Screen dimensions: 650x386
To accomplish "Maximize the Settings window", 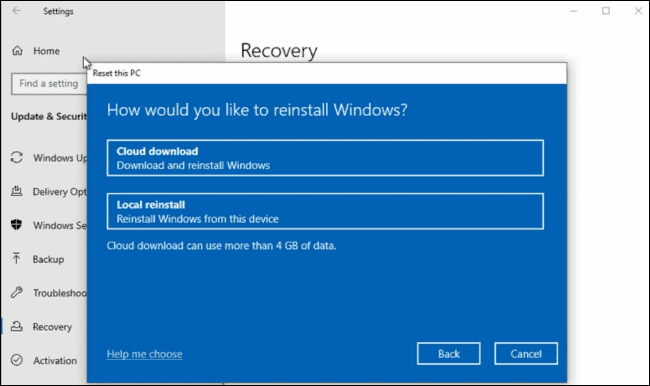I will pos(606,11).
